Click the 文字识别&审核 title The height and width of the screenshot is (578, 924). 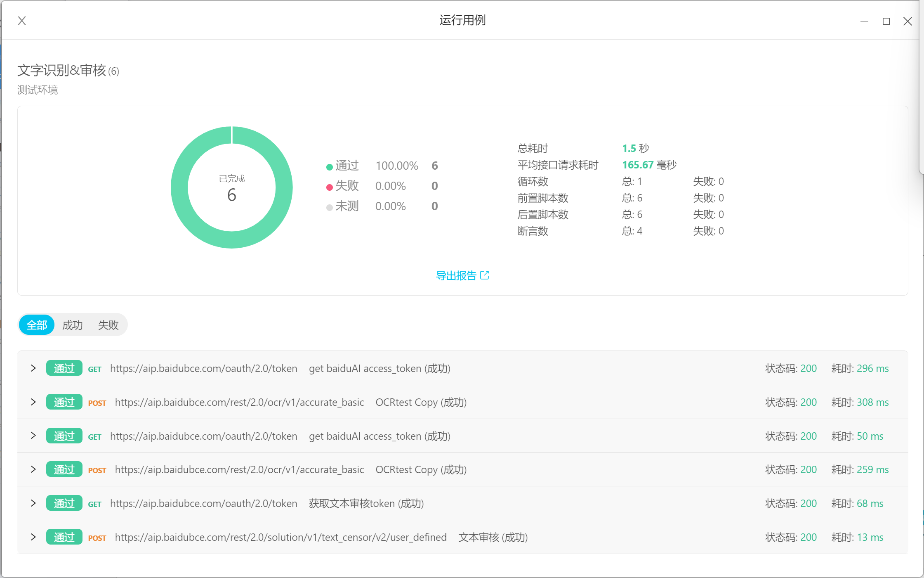62,70
